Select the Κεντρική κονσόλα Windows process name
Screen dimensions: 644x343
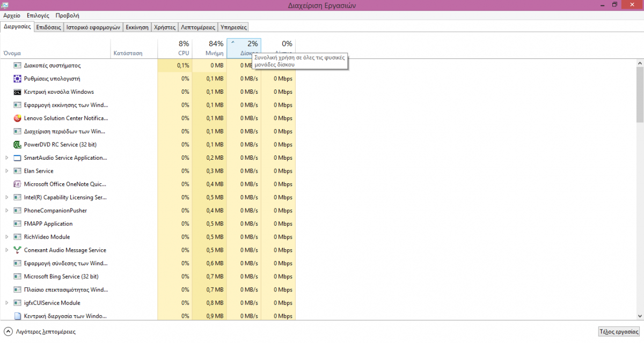pyautogui.click(x=59, y=92)
